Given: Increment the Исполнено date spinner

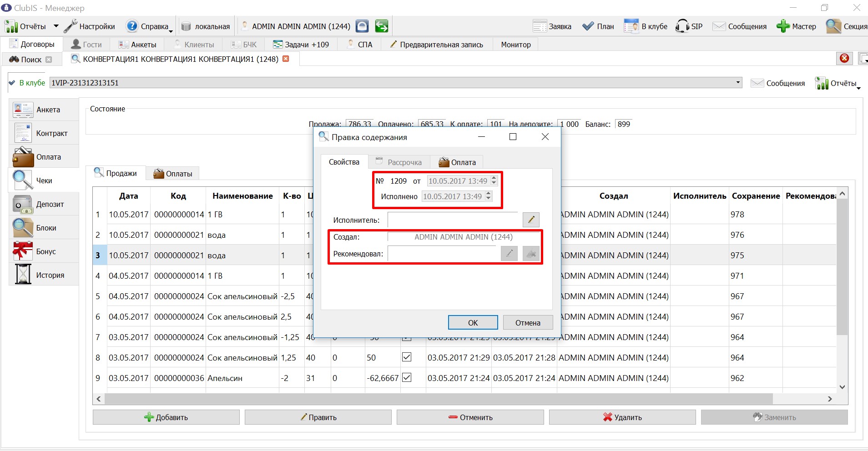Looking at the screenshot, I should click(x=489, y=194).
